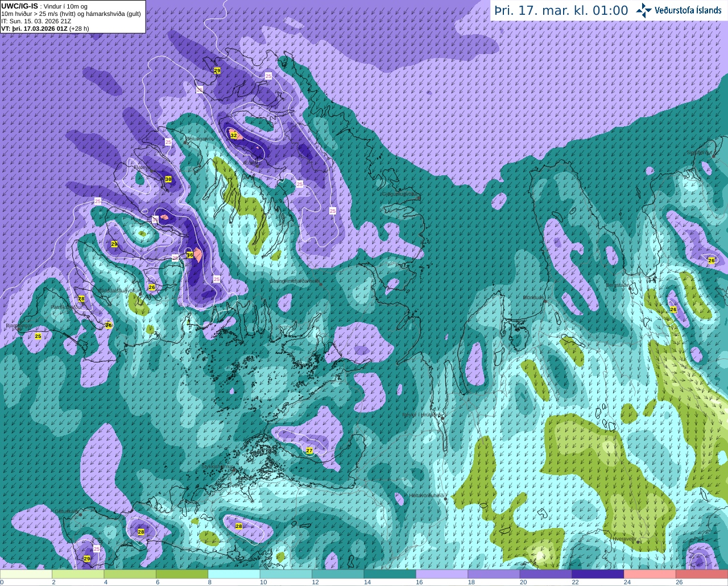The width and height of the screenshot is (728, 586).
Task: Click the light green 2–4 m/s legend swatch
Action: [78, 574]
